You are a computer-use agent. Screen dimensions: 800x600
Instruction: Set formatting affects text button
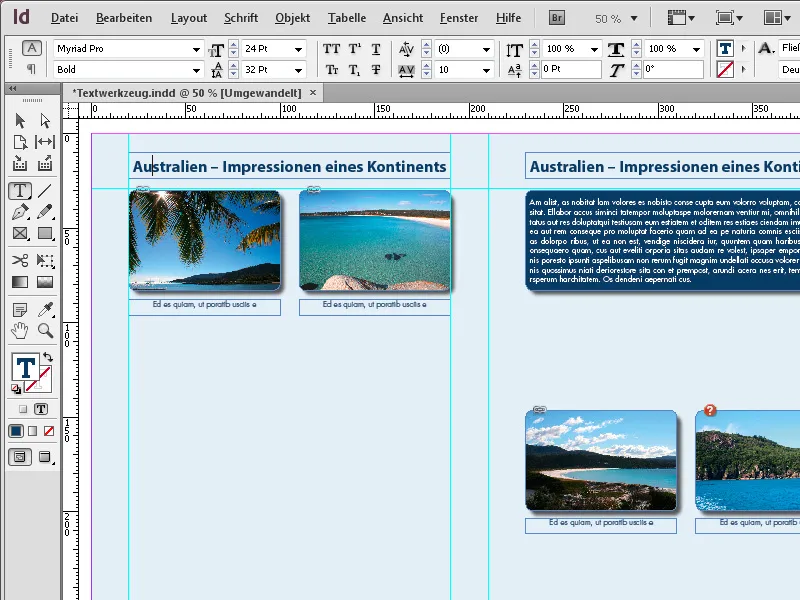tap(41, 409)
